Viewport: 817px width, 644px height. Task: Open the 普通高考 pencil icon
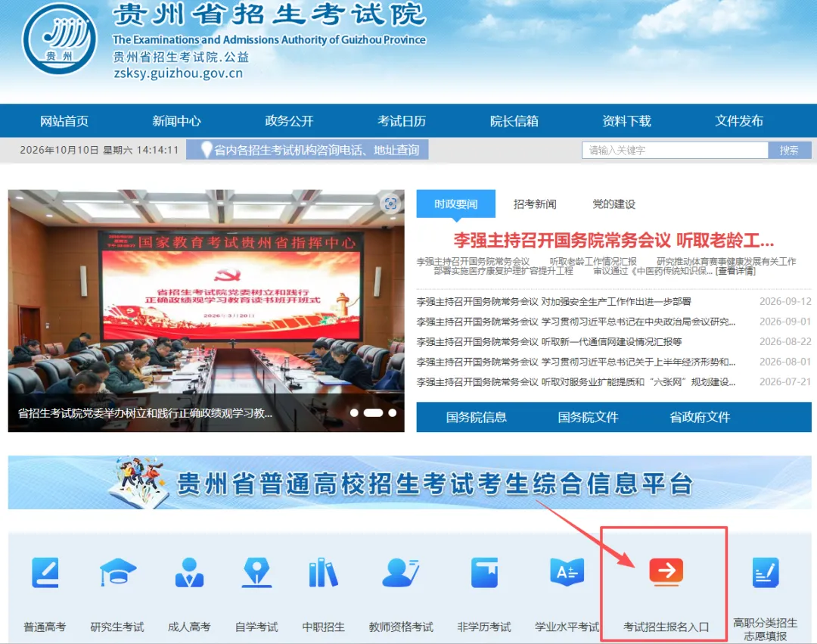pyautogui.click(x=45, y=573)
